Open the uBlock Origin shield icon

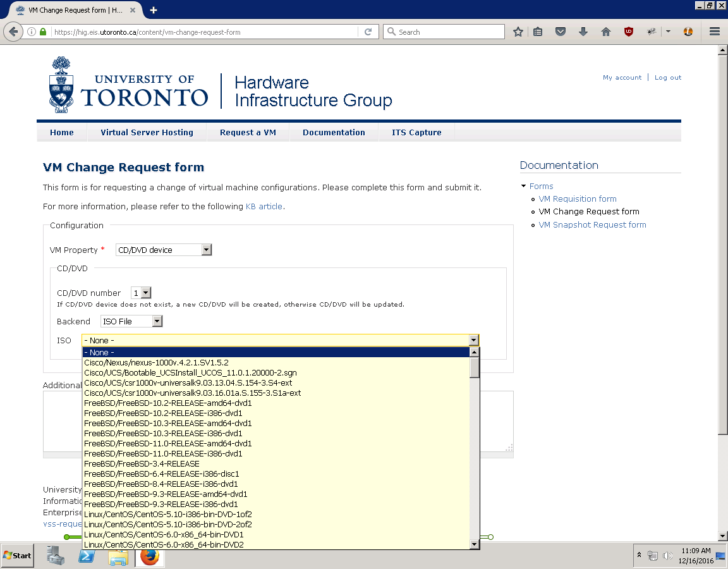(629, 32)
